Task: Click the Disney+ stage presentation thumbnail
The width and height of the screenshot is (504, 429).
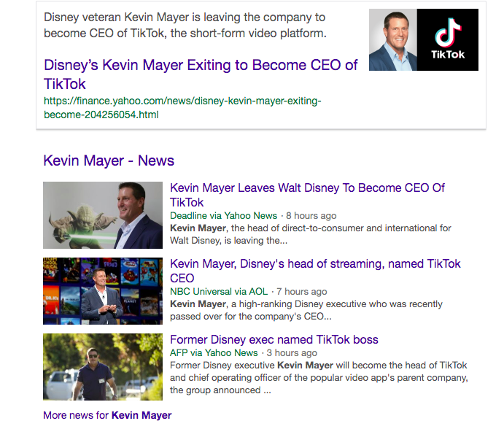Action: [103, 291]
